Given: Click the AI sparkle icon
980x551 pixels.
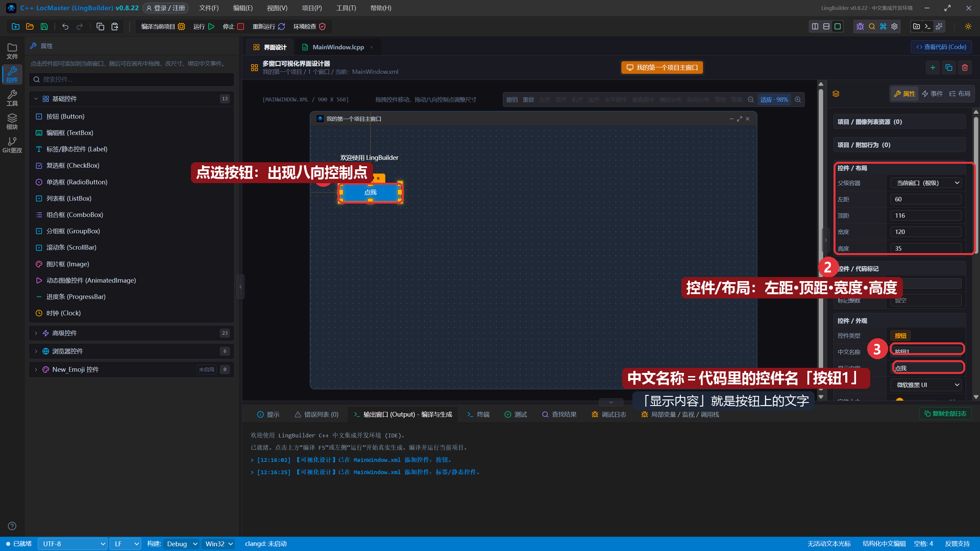Looking at the screenshot, I should tap(939, 27).
